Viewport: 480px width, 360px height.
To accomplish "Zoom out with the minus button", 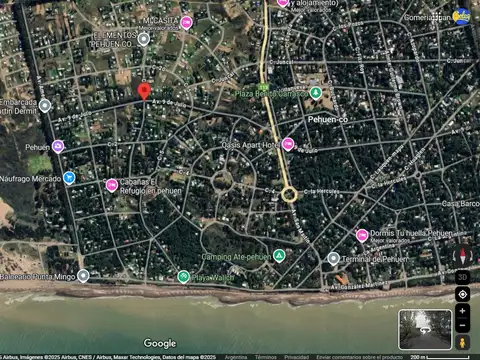I will [463, 325].
